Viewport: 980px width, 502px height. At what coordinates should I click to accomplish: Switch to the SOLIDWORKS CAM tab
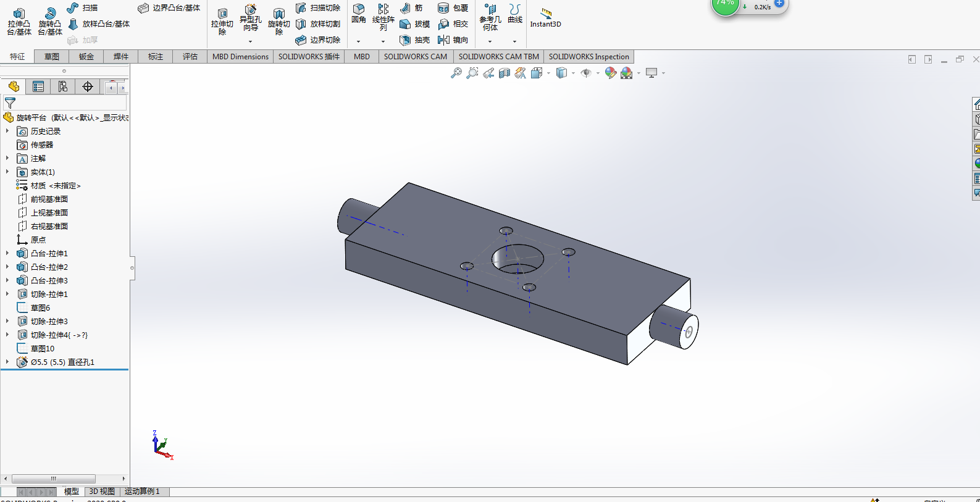[x=416, y=56]
